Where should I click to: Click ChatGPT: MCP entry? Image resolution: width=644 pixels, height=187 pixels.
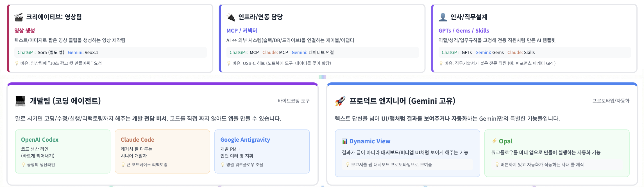coord(244,52)
